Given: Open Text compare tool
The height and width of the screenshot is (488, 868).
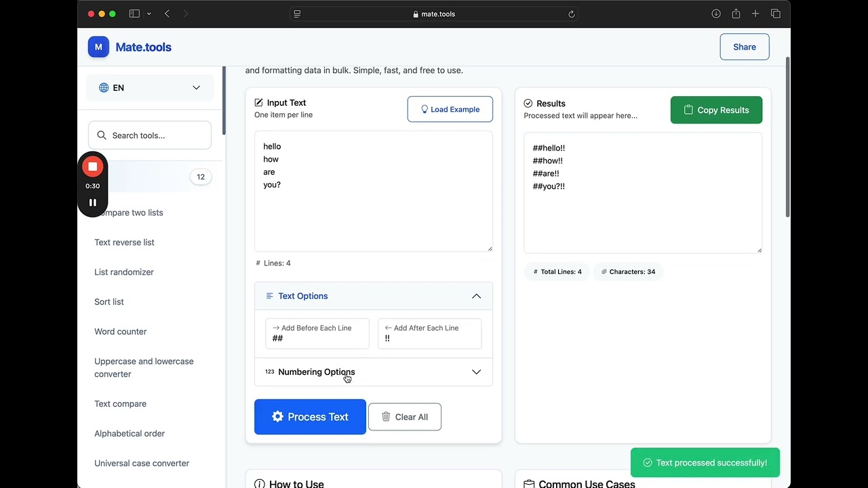Looking at the screenshot, I should [x=121, y=404].
